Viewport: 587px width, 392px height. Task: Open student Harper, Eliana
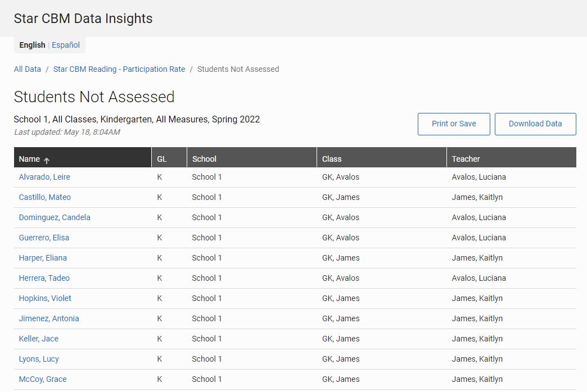[x=43, y=258]
